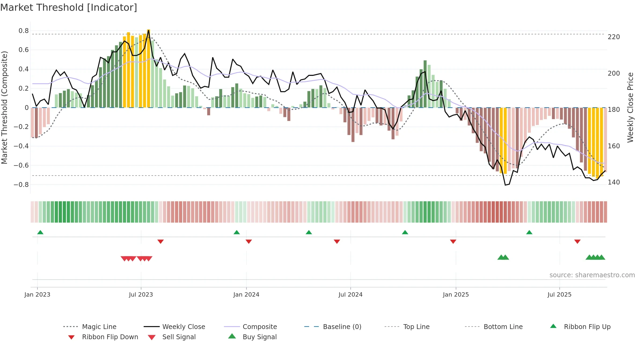Click the first Sell Signal marker of June 2023

[124, 258]
